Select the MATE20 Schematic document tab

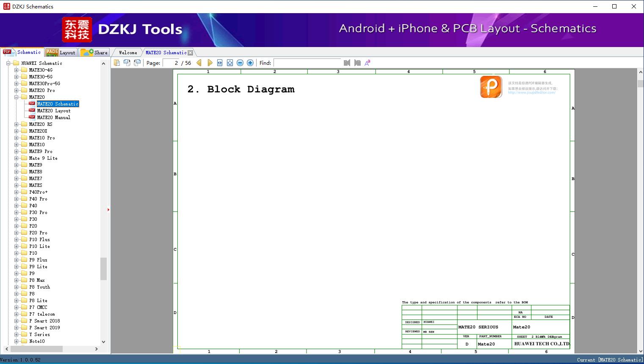coord(166,53)
